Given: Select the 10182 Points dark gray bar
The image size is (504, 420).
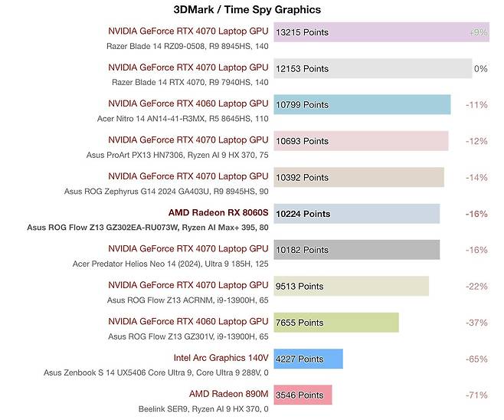Looking at the screenshot, I should pyautogui.click(x=356, y=250).
